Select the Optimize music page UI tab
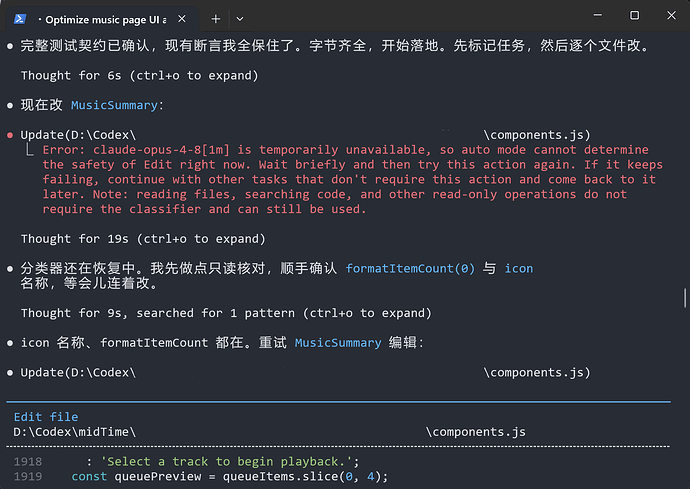This screenshot has height=489, width=690. coord(102,19)
